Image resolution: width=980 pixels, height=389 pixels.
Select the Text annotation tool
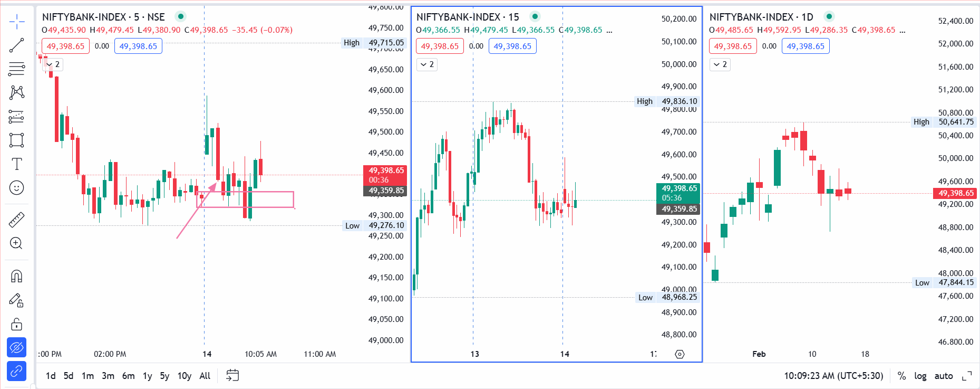coord(17,164)
